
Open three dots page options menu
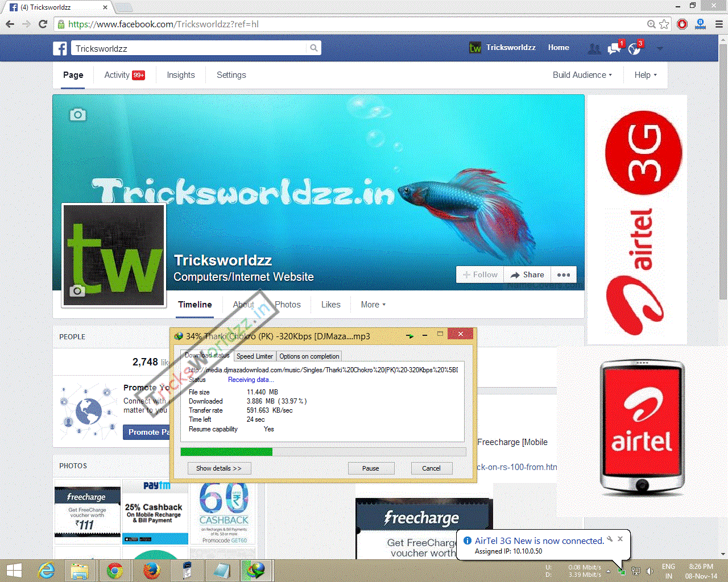(564, 275)
